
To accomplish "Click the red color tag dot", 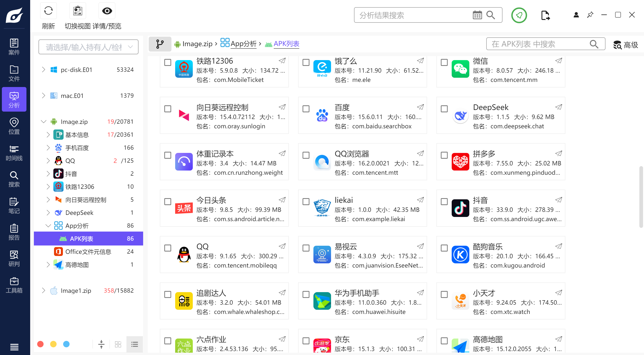I will click(x=40, y=344).
